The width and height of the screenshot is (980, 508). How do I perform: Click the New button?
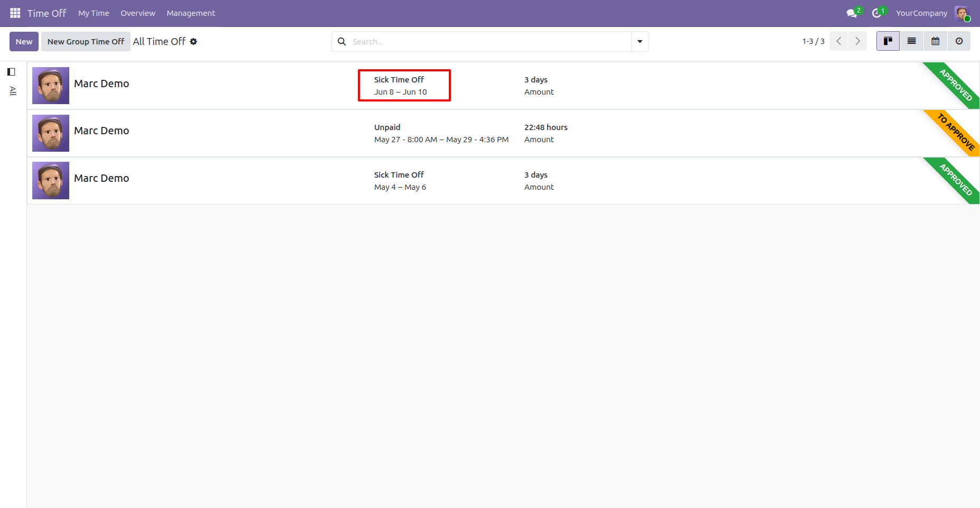[x=24, y=41]
